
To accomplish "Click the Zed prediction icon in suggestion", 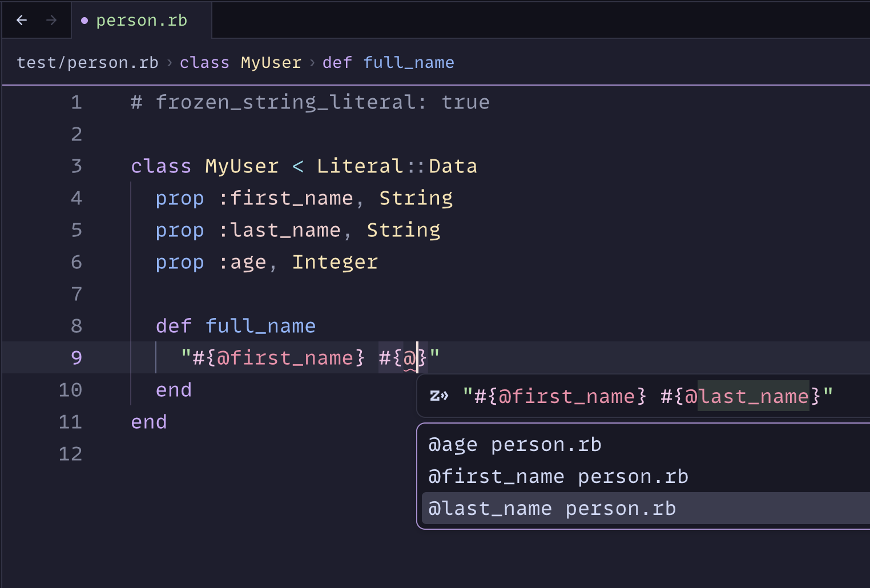I will coord(438,396).
